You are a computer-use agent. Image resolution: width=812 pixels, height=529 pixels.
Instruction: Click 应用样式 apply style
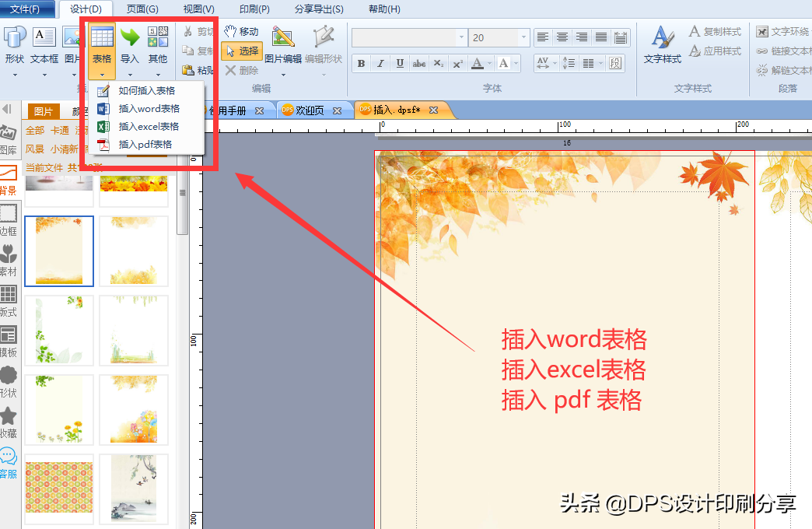[x=715, y=51]
